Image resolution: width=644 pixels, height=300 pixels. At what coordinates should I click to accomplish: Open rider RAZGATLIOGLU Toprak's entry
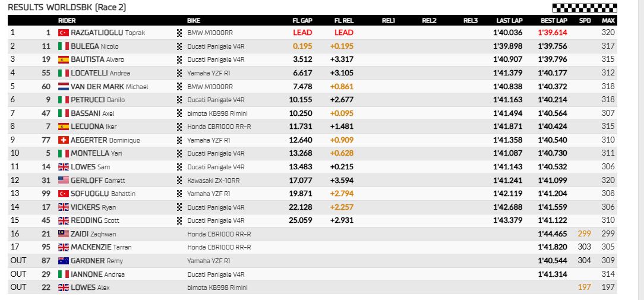click(x=108, y=33)
